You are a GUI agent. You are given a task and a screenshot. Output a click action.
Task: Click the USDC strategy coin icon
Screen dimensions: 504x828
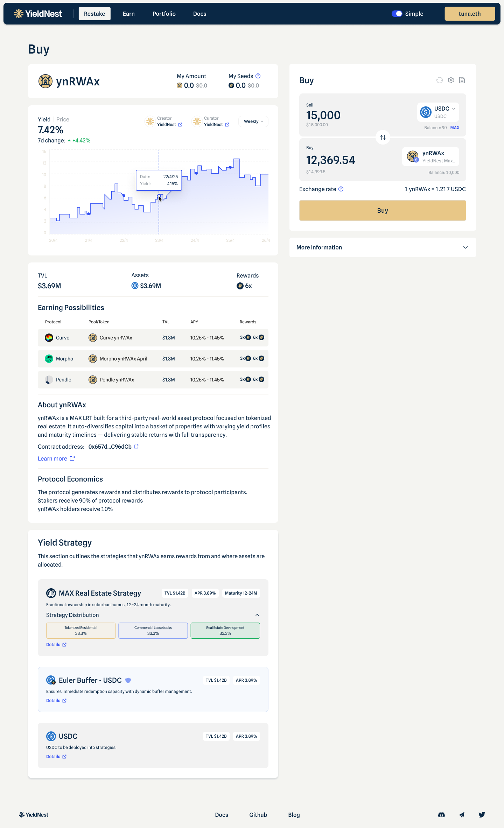(x=51, y=736)
